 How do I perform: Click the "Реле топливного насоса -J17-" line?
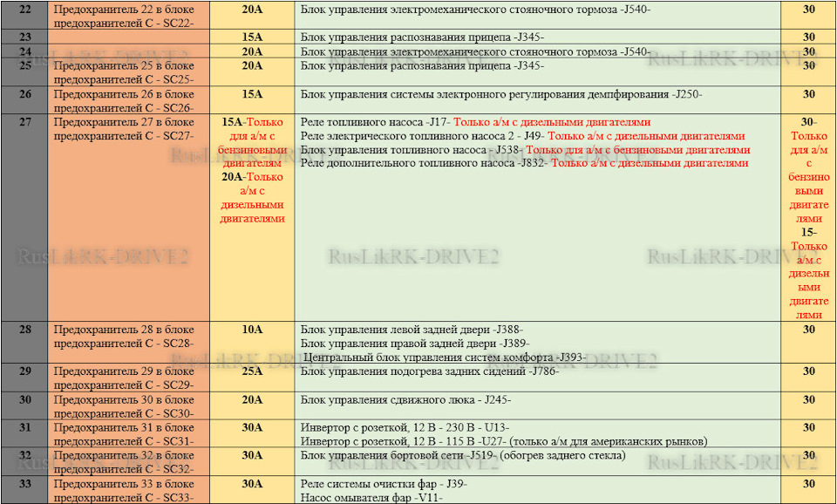click(x=376, y=122)
